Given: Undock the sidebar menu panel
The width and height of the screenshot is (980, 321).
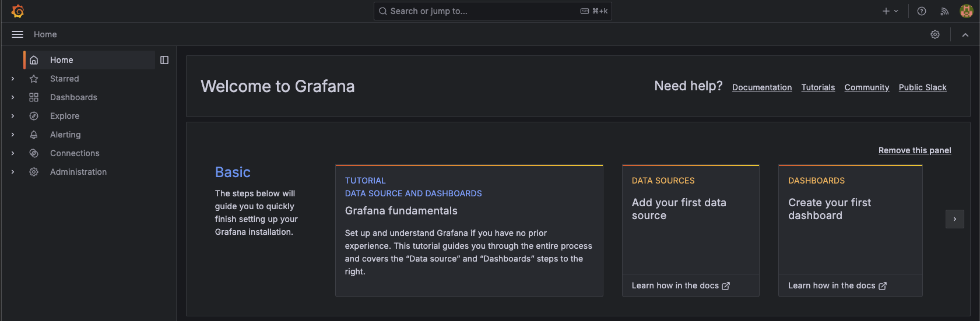Looking at the screenshot, I should pyautogui.click(x=164, y=60).
